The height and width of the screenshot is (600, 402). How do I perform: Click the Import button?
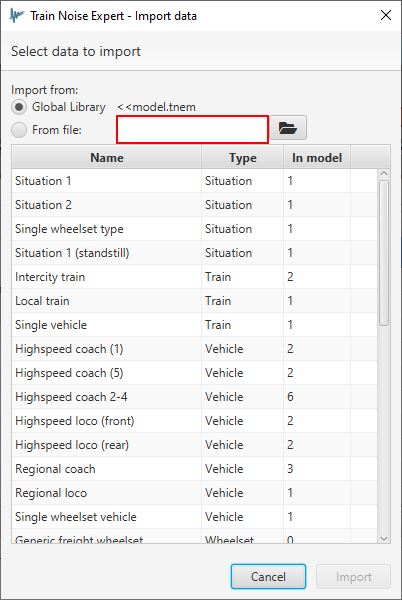353,576
